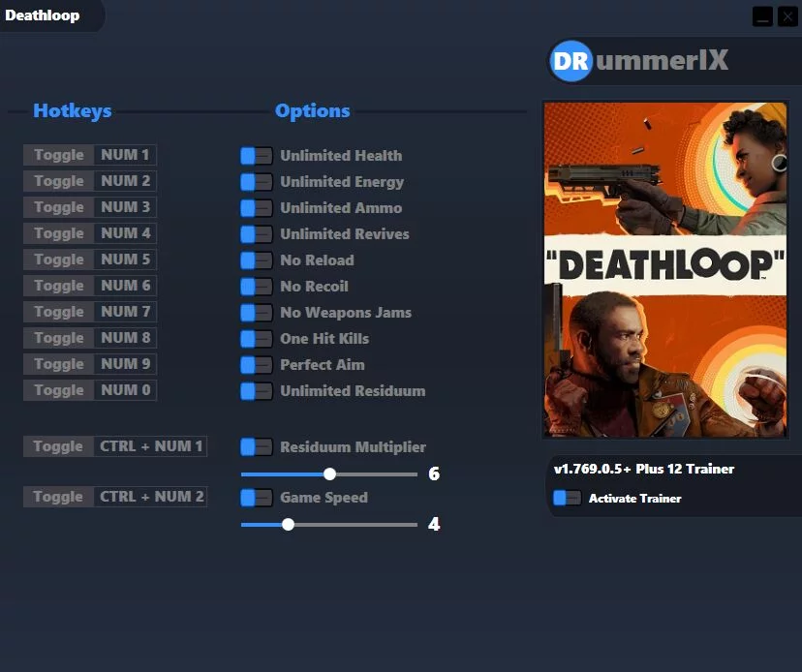Click the Game Speed value 4
Screen dimensions: 802x672
[x=434, y=524]
